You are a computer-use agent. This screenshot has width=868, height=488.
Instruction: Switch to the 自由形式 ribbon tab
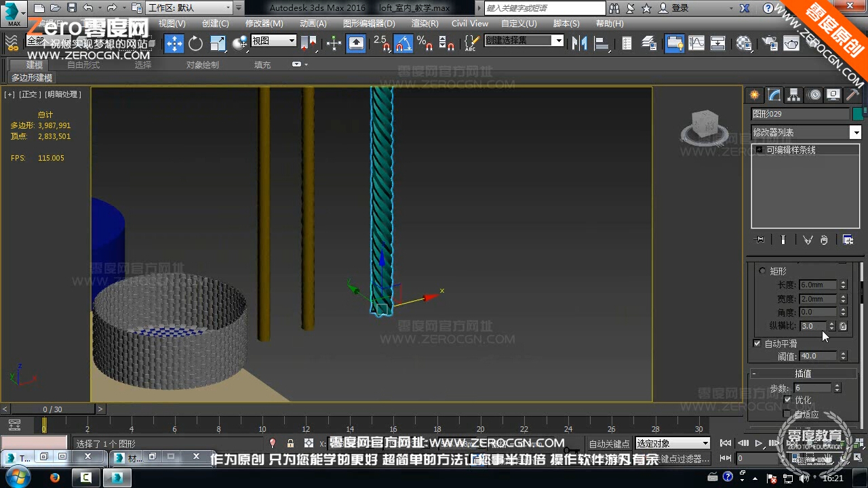click(83, 65)
